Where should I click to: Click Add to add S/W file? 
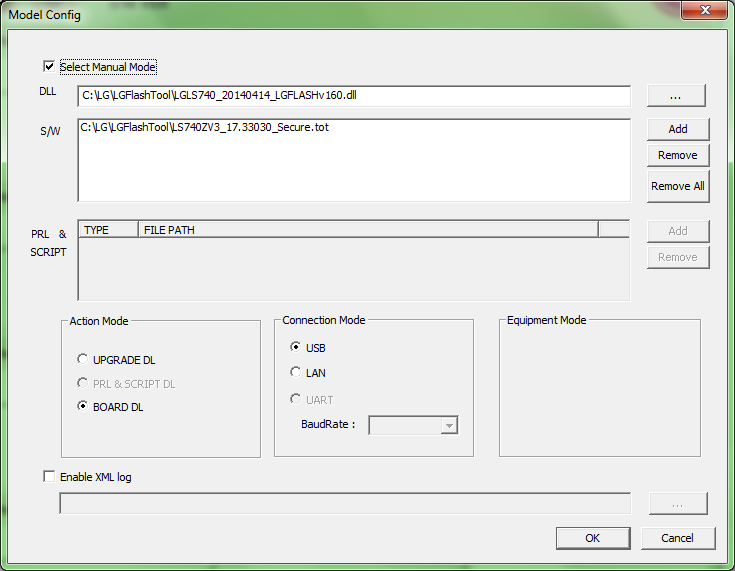[677, 129]
